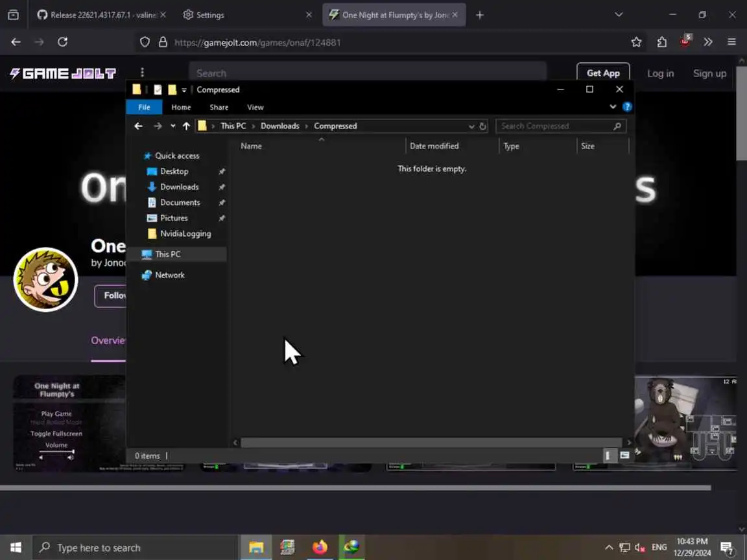Open Pictures in the navigation pane
This screenshot has width=747, height=560.
tap(173, 218)
